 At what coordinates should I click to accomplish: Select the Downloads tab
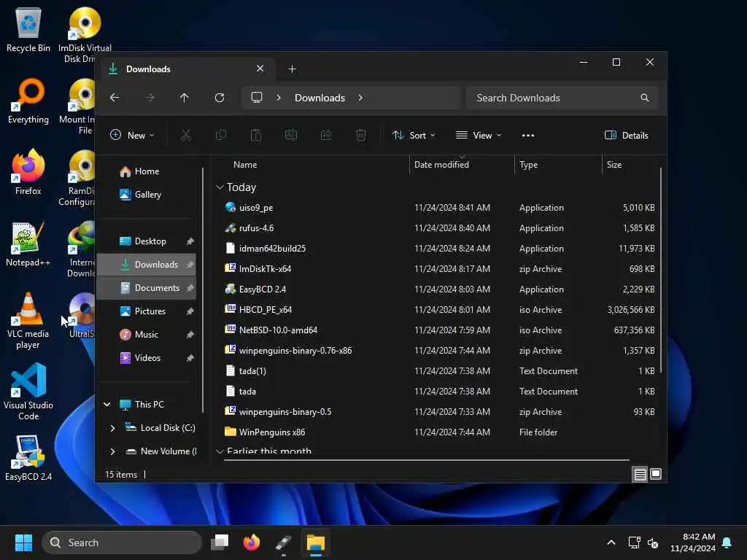tap(186, 69)
